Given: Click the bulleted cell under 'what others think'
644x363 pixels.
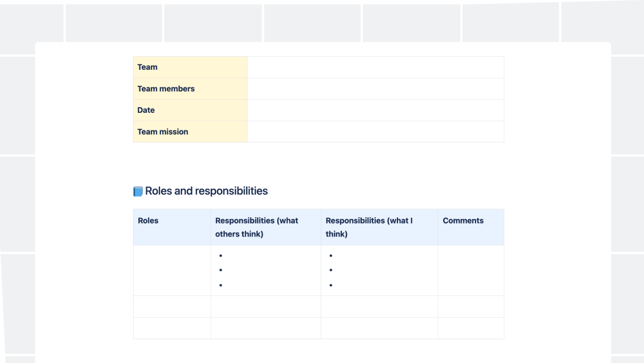Looking at the screenshot, I should [x=266, y=271].
